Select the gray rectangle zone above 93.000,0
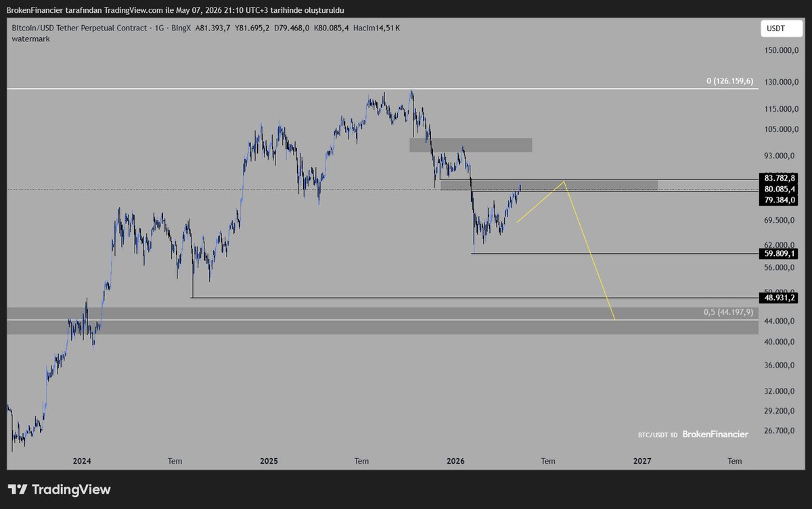The image size is (812, 509). [x=470, y=145]
